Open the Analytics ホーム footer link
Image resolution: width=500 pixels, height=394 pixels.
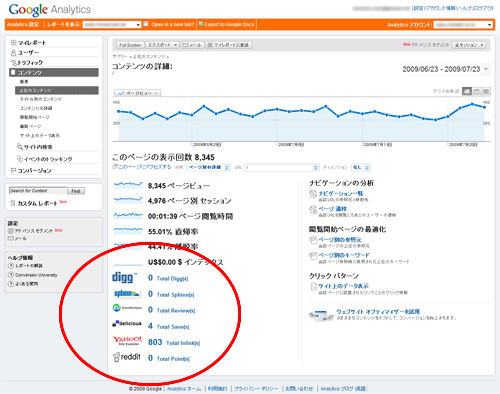pos(184,389)
